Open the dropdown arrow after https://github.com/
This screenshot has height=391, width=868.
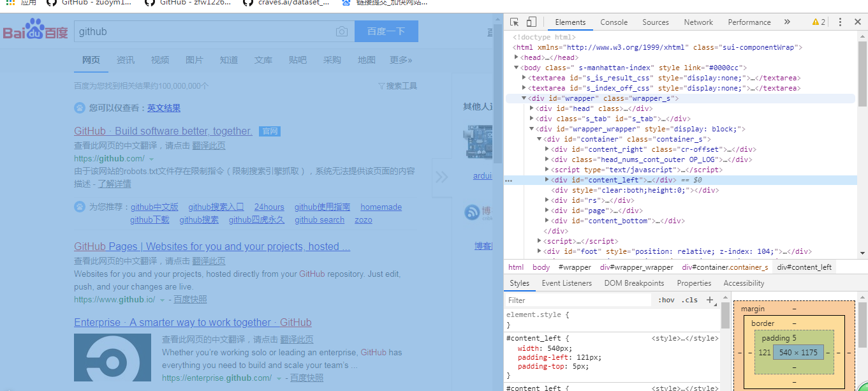152,159
